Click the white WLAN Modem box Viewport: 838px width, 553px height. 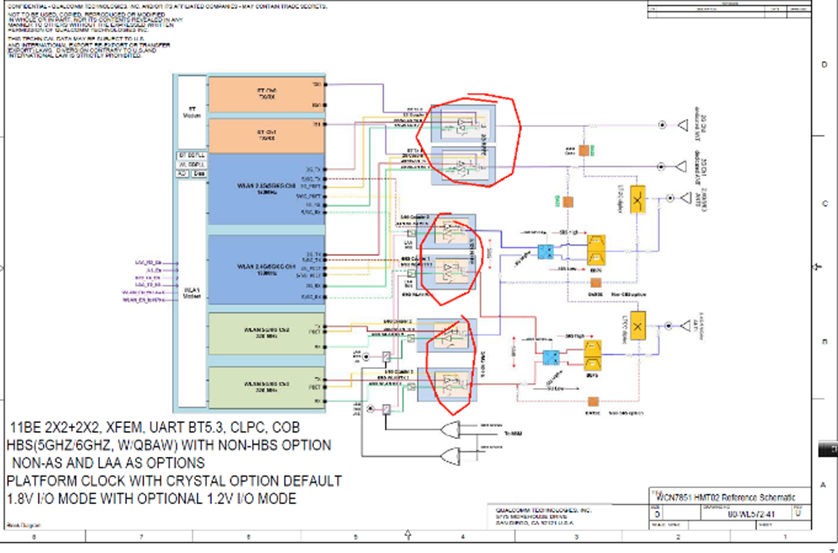(x=192, y=294)
